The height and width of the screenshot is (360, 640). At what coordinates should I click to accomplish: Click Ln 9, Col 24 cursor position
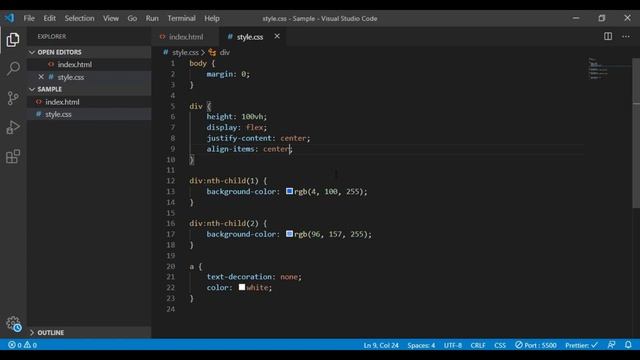click(381, 345)
